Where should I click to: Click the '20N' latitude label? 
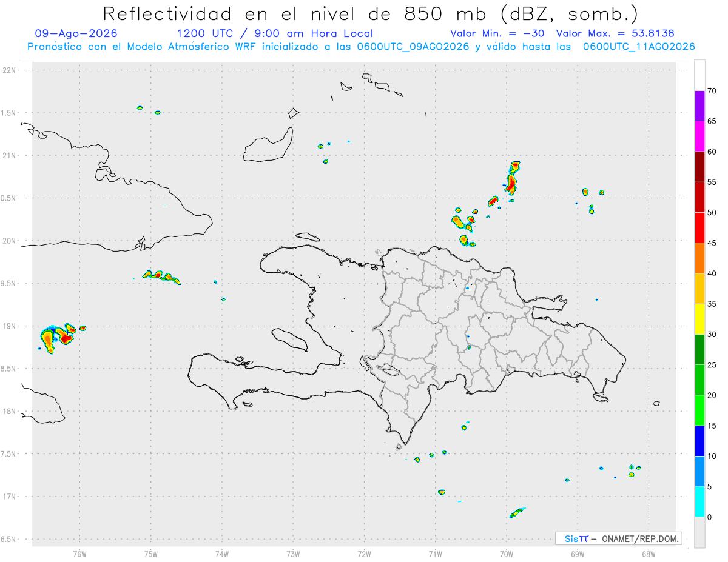click(x=10, y=241)
